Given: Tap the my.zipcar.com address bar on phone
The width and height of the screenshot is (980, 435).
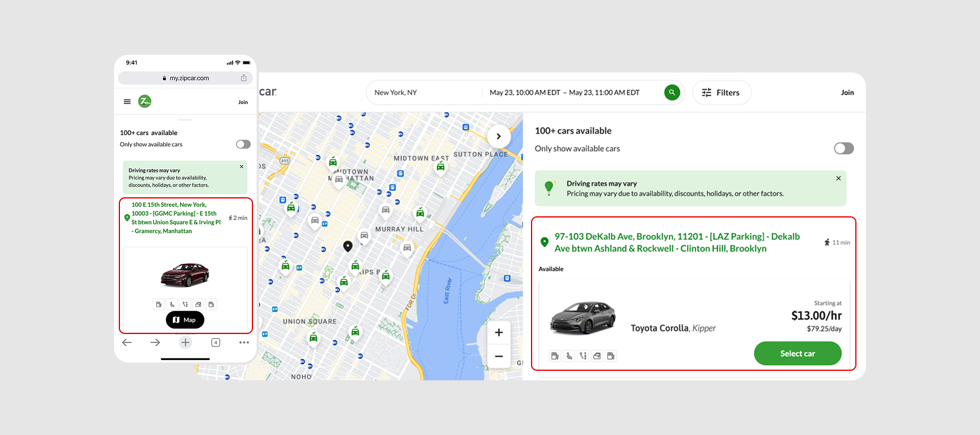Looking at the screenshot, I should pyautogui.click(x=185, y=78).
